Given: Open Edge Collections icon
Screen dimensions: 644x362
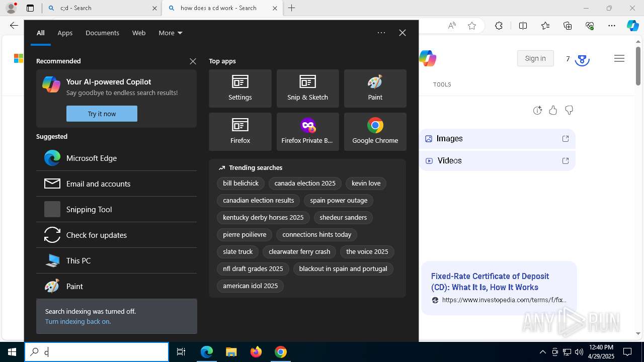Looking at the screenshot, I should [x=568, y=26].
